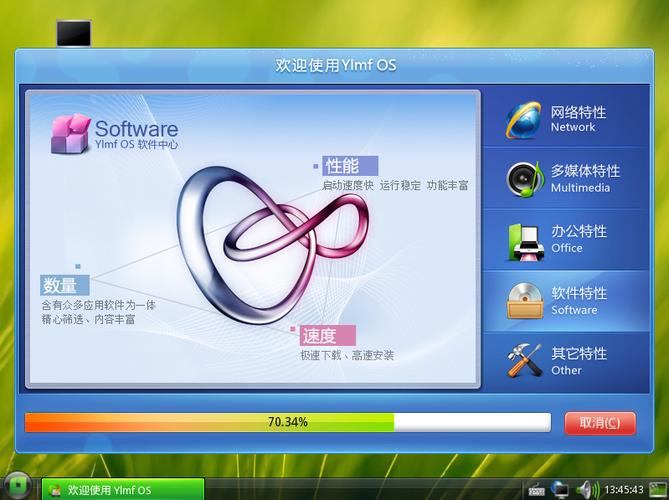Select the 办公特性 Office tab

(x=565, y=240)
